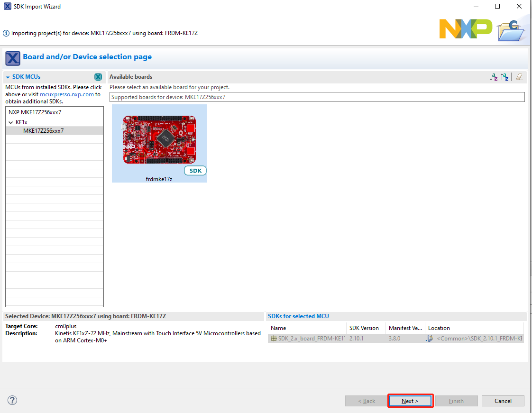Click the SDK badge on the board image

pos(195,171)
